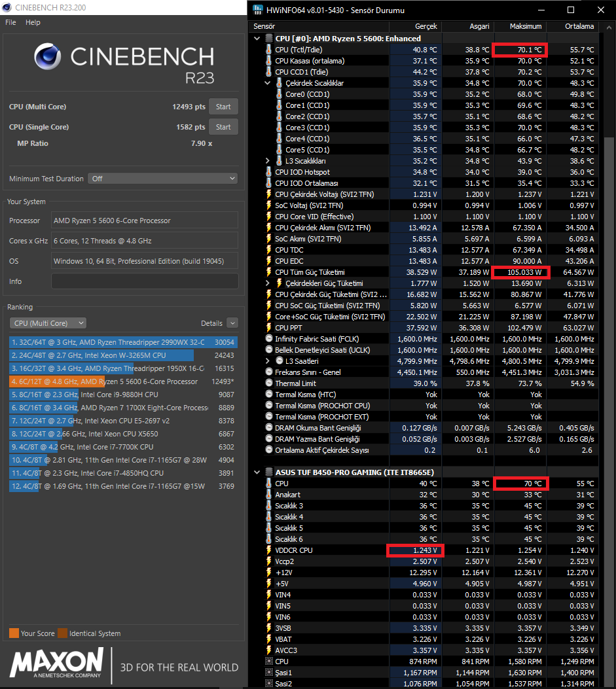Expand the L3 Sıcaklıkları node
This screenshot has width=616, height=689.
tap(268, 161)
